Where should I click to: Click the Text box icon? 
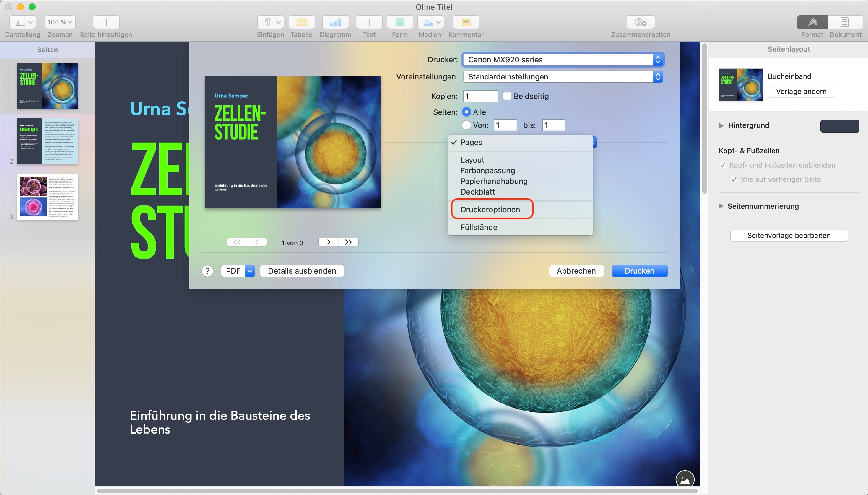coord(369,22)
